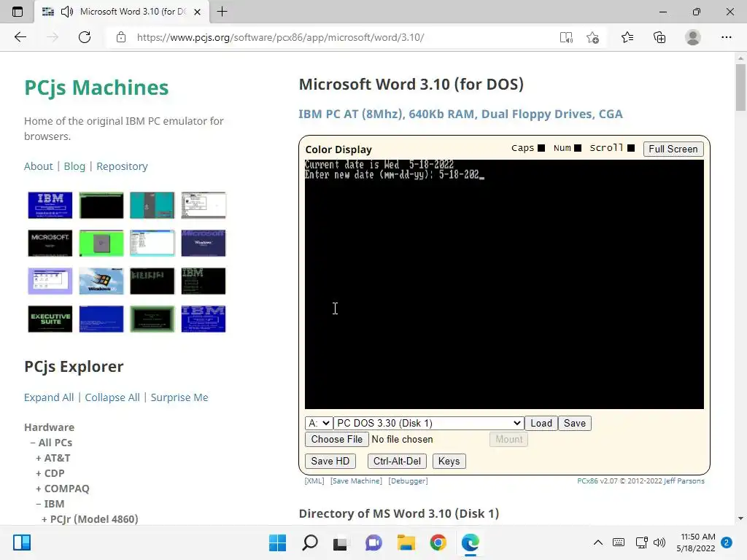
Task: Refresh the page with the reload icon
Action: [85, 37]
